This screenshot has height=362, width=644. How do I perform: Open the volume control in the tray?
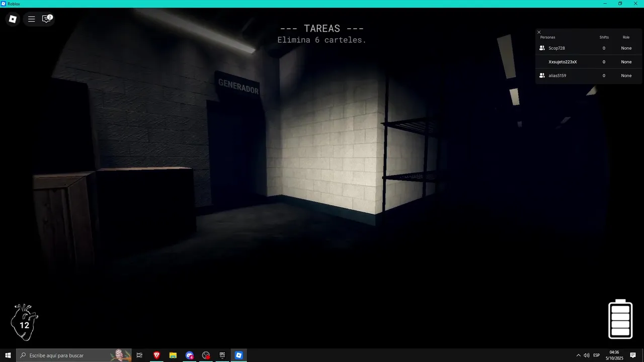(x=587, y=355)
